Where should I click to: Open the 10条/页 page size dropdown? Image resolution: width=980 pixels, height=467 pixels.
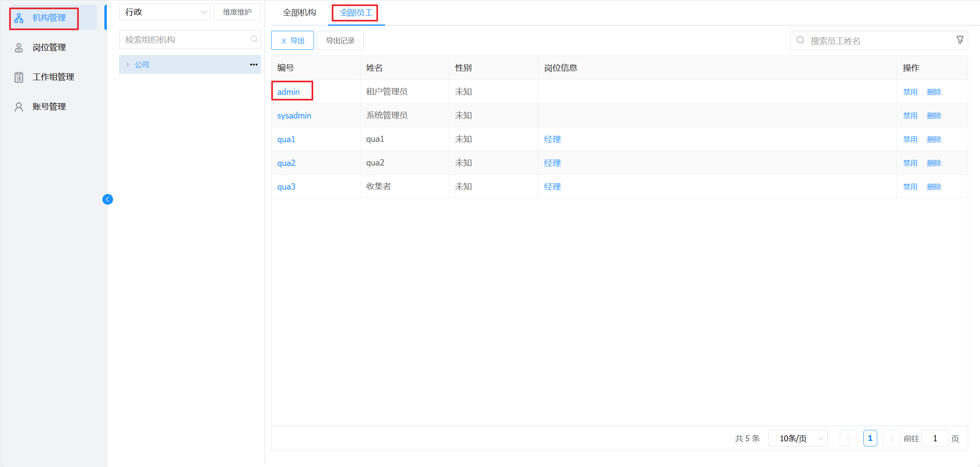pyautogui.click(x=798, y=438)
